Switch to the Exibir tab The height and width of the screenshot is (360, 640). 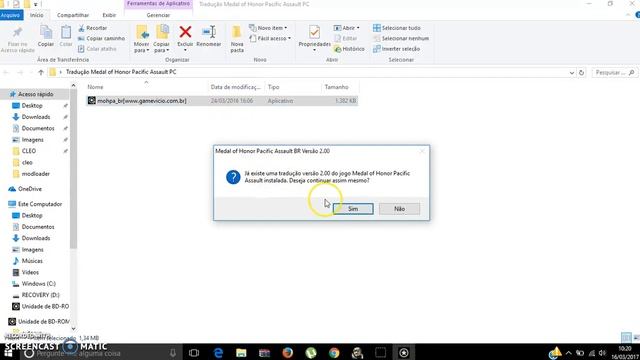[x=109, y=15]
